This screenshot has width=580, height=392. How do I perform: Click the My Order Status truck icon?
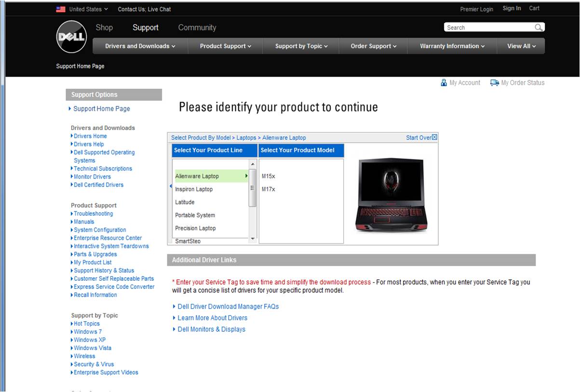495,83
